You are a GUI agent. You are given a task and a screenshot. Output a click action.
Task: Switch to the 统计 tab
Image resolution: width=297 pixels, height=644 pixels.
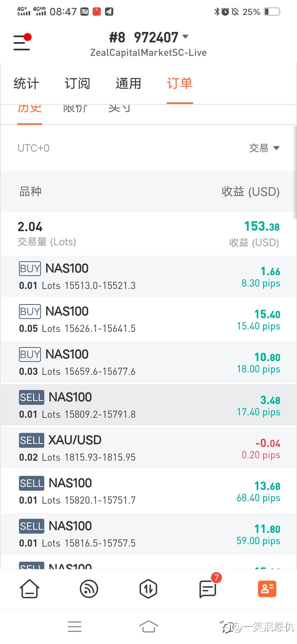pos(26,83)
